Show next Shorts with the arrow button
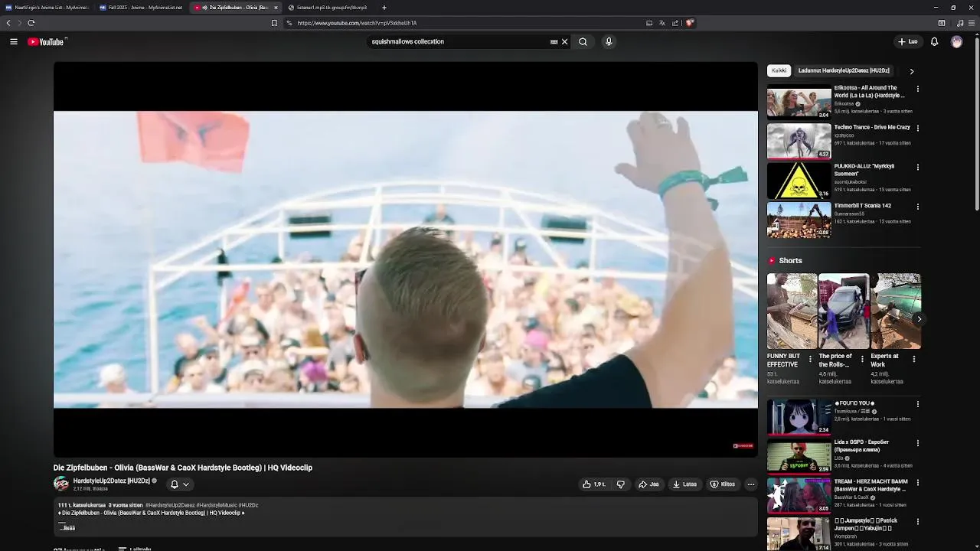Viewport: 980px width, 551px height. point(919,319)
